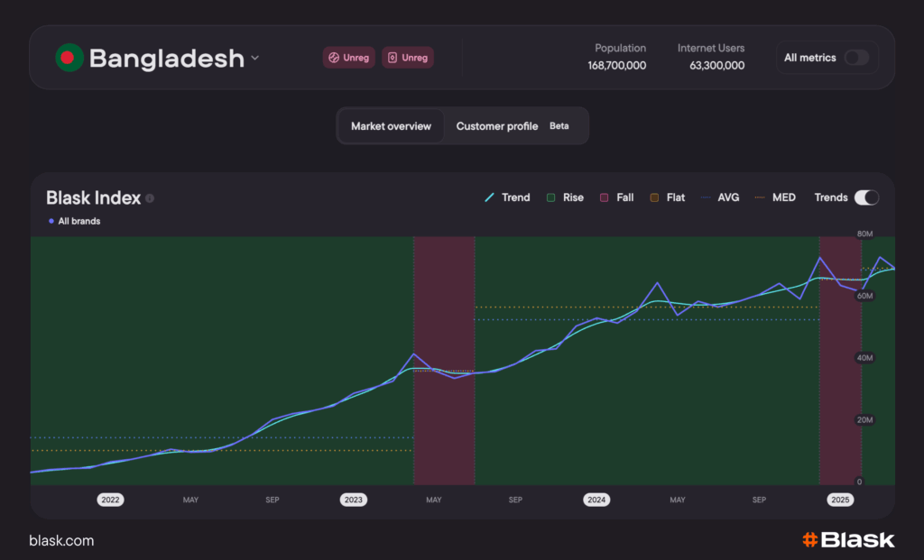Turn off the Trends switch
Screen dimensions: 924x560
tap(866, 197)
